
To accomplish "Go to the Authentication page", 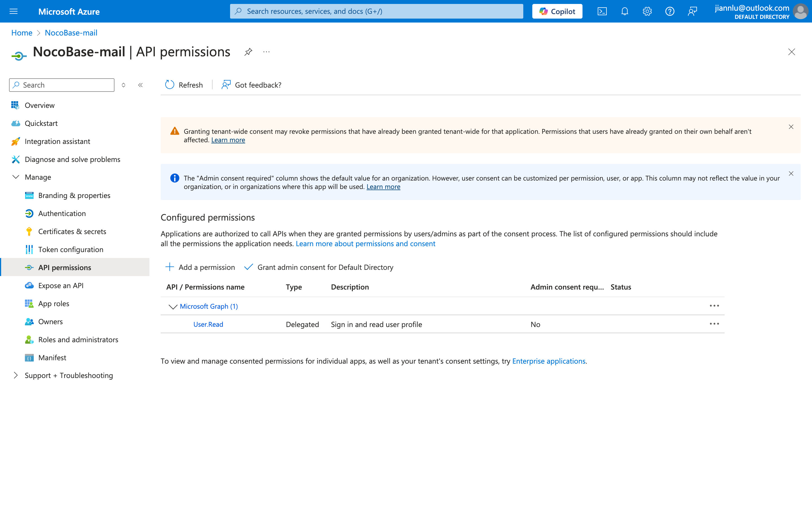I will tap(62, 213).
